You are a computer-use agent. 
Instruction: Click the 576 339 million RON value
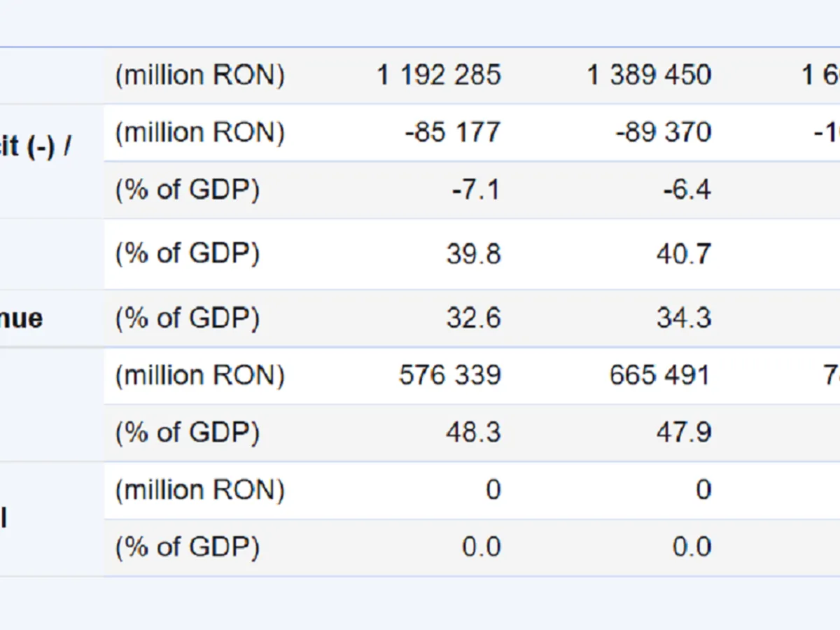[x=450, y=376]
